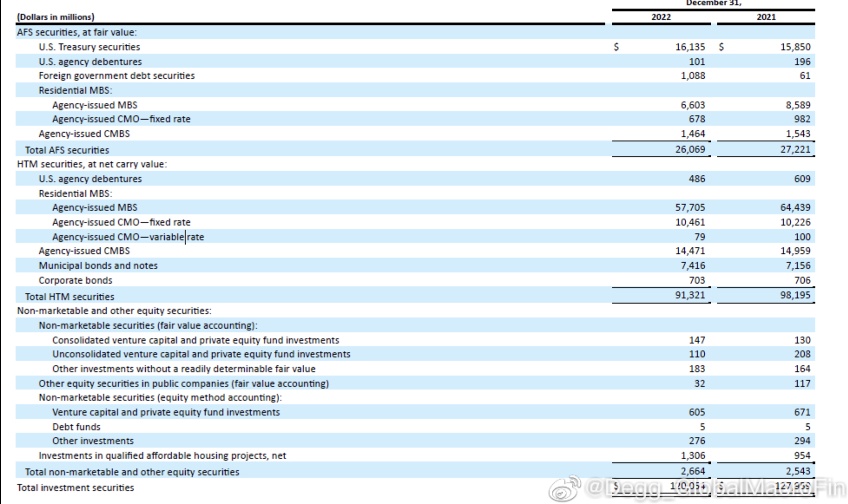Select the Total investment securities label
Image resolution: width=848 pixels, height=504 pixels.
(75, 488)
